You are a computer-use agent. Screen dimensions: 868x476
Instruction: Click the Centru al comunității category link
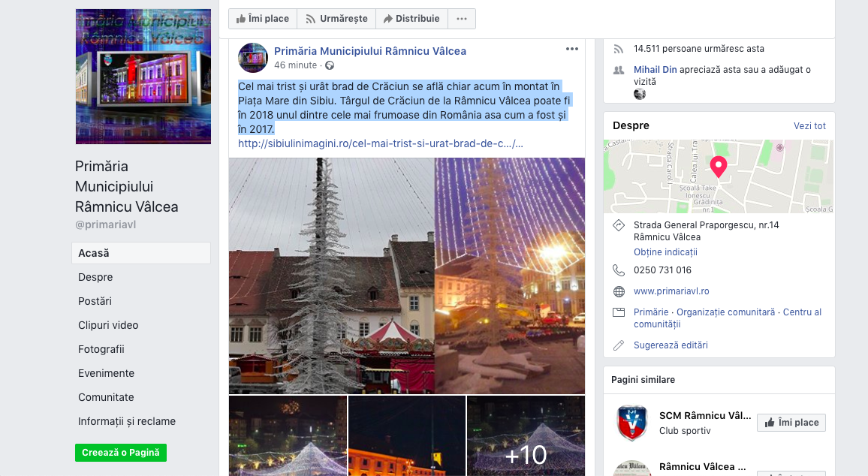pos(728,318)
